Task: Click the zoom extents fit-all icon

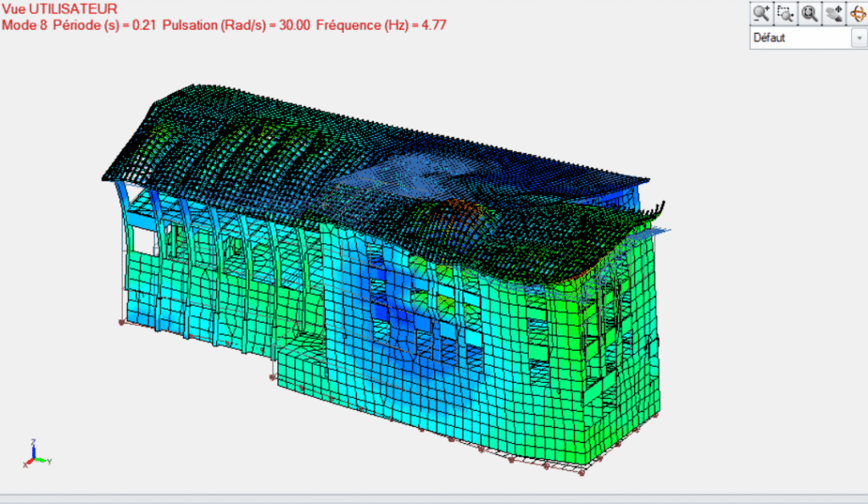Action: [x=810, y=13]
